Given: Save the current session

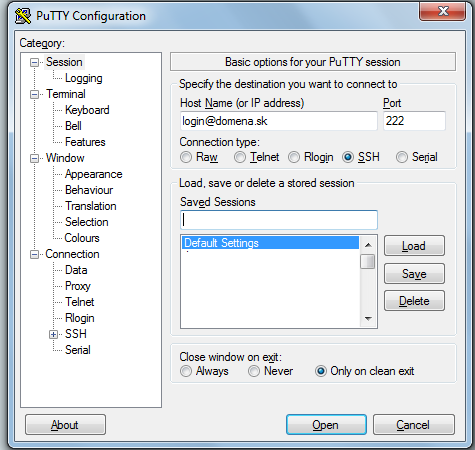Looking at the screenshot, I should coord(414,274).
